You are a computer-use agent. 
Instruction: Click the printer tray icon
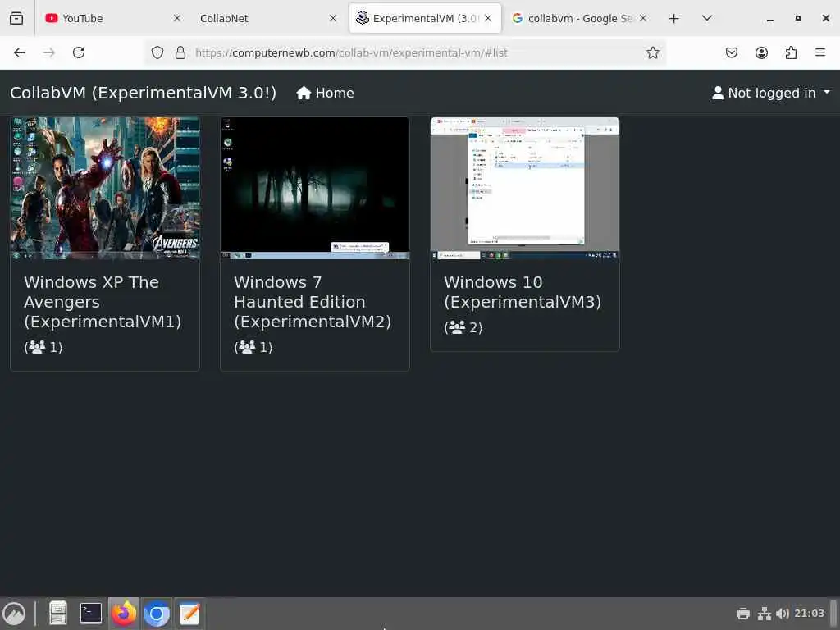[743, 614]
